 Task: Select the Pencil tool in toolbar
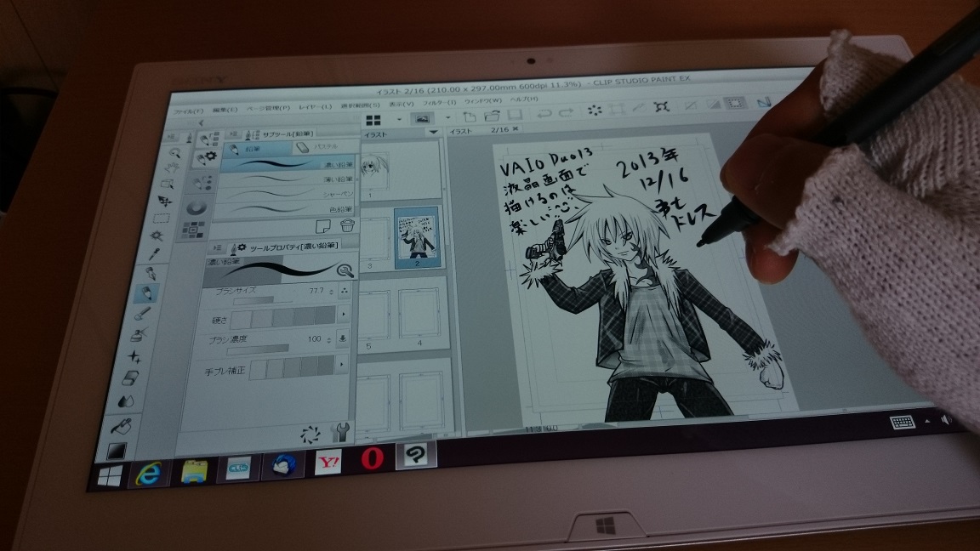(146, 293)
